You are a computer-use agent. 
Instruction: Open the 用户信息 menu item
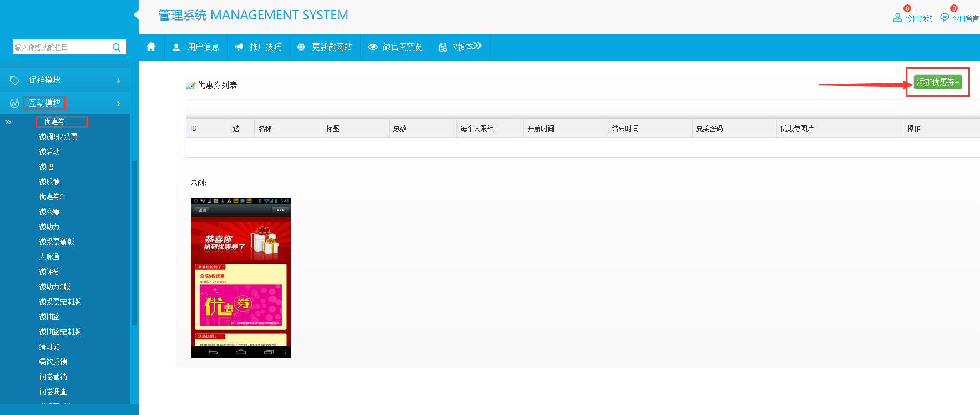[x=196, y=47]
